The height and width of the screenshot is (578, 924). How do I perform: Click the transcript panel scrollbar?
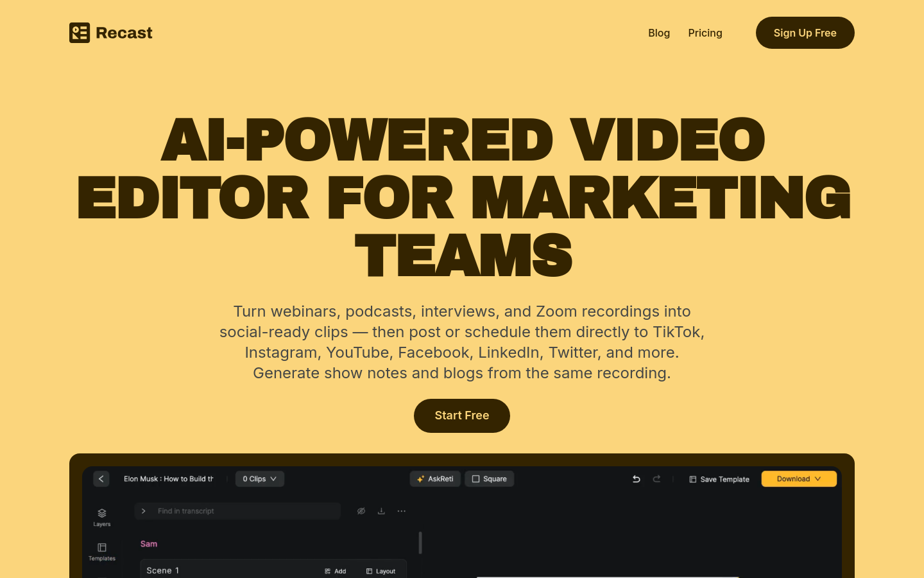click(x=420, y=543)
